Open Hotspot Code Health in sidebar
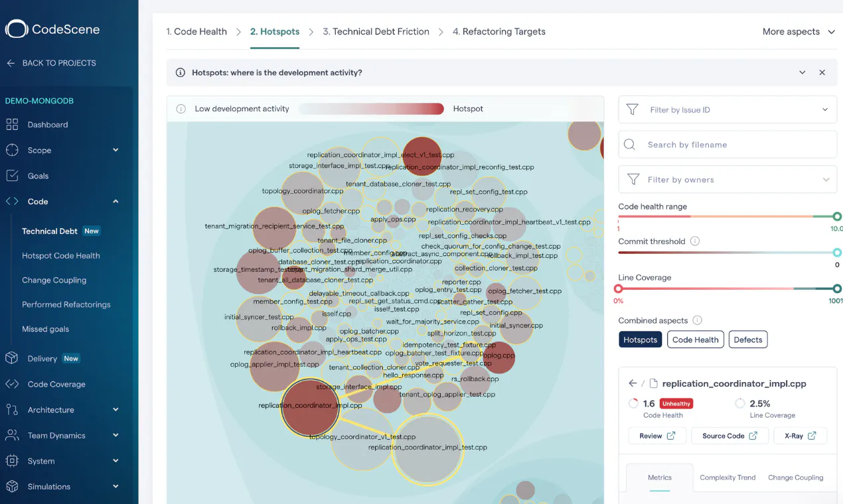 pyautogui.click(x=61, y=255)
